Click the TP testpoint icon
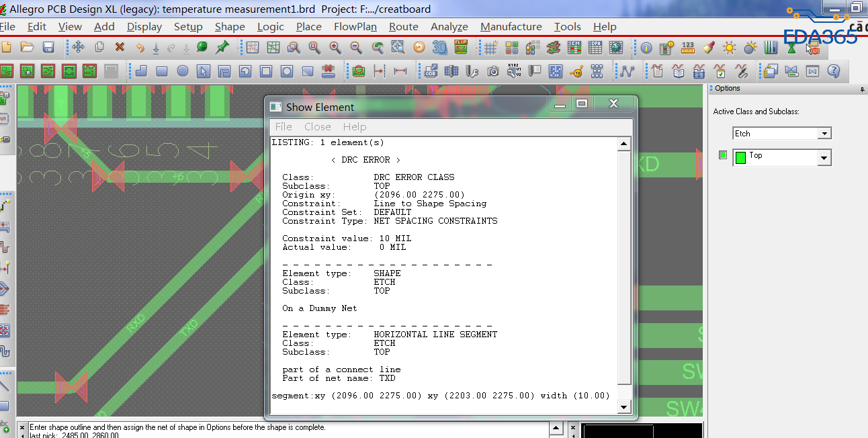 [x=576, y=71]
